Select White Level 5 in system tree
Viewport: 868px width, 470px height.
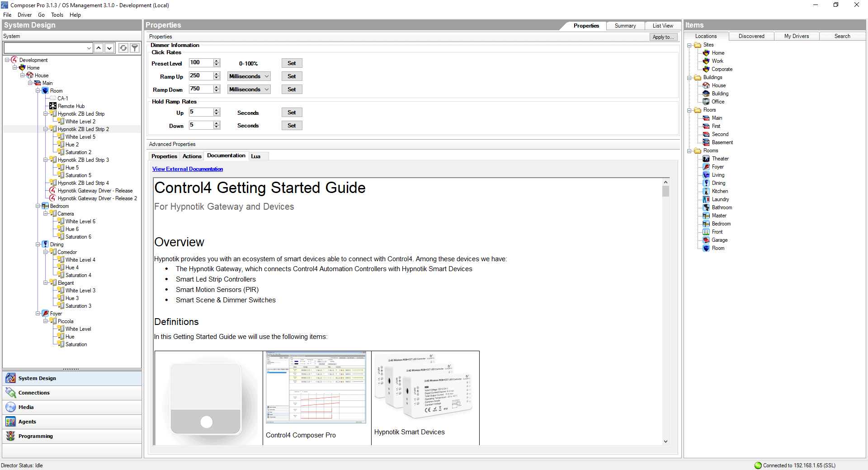[x=80, y=137]
